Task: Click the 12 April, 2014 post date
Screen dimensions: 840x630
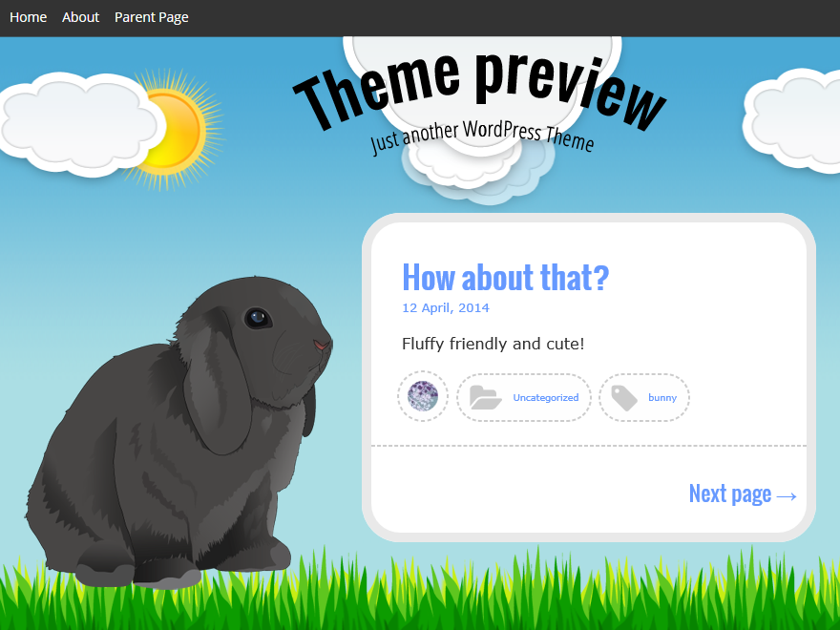Action: click(x=446, y=307)
